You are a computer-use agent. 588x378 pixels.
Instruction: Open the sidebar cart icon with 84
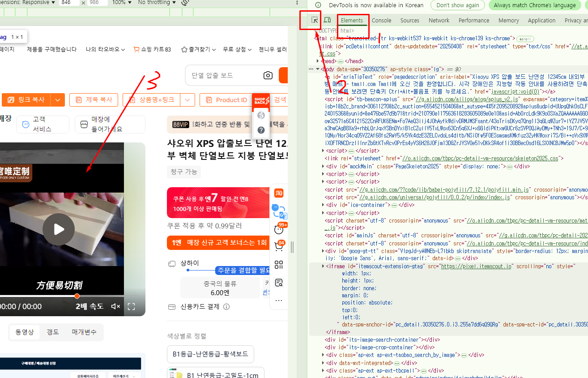(x=279, y=246)
